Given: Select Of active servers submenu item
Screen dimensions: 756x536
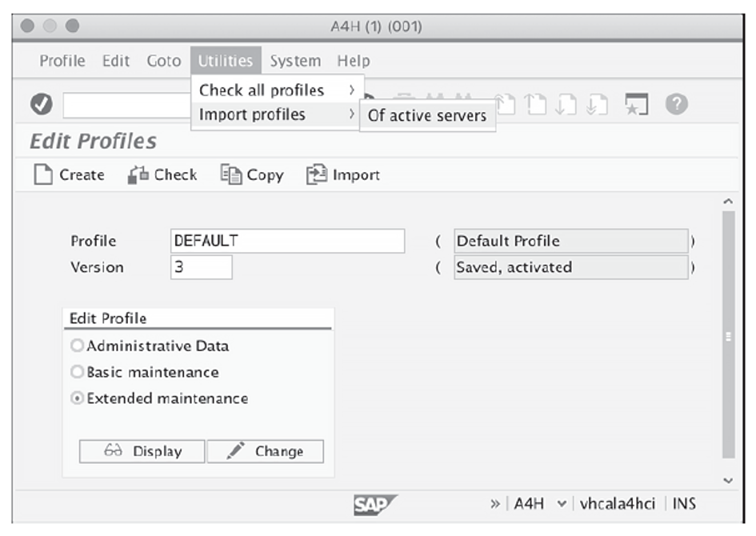Looking at the screenshot, I should [x=427, y=116].
